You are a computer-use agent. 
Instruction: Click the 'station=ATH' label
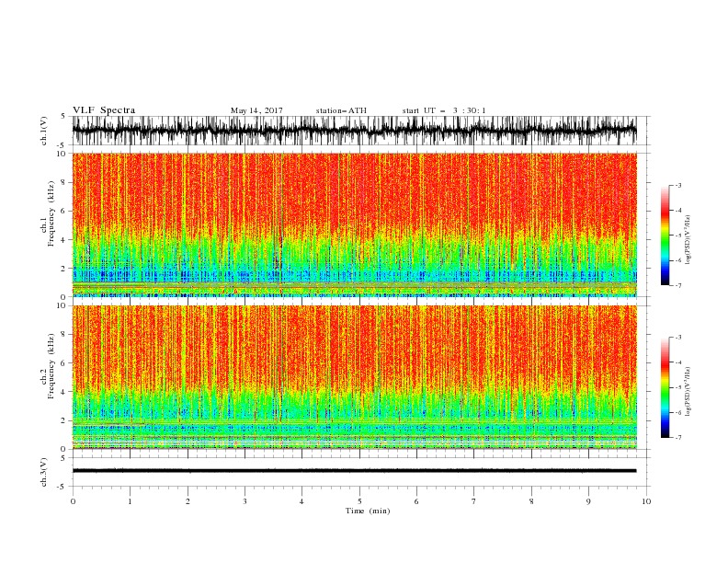point(341,110)
